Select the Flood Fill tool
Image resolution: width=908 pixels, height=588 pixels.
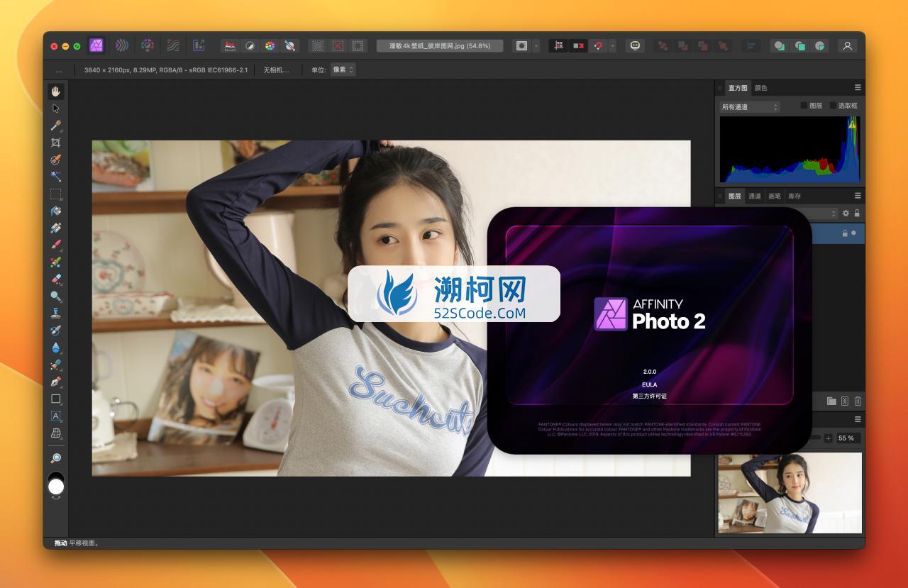[56, 211]
